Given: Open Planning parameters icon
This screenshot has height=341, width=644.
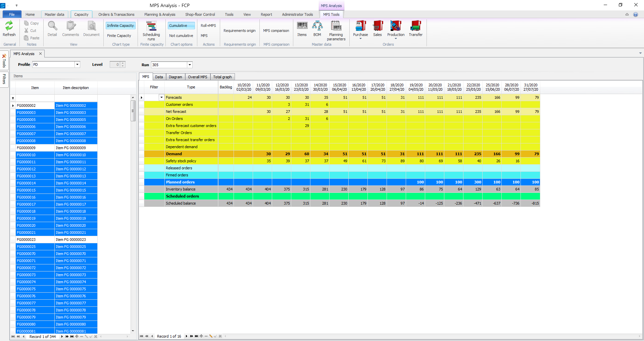Looking at the screenshot, I should tap(336, 26).
